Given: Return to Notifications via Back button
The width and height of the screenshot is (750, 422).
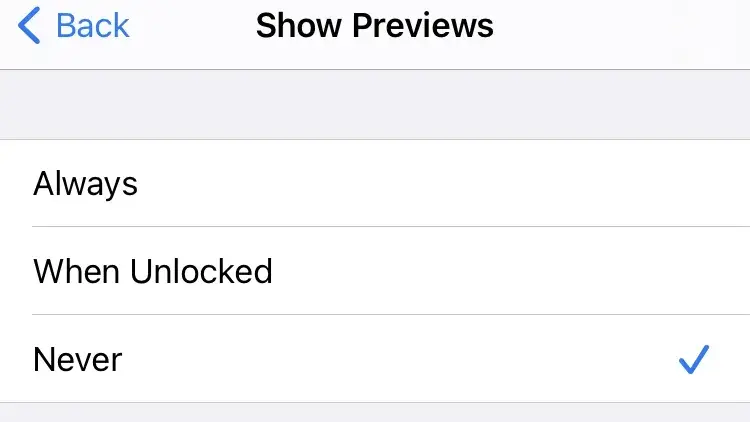Looking at the screenshot, I should [74, 25].
